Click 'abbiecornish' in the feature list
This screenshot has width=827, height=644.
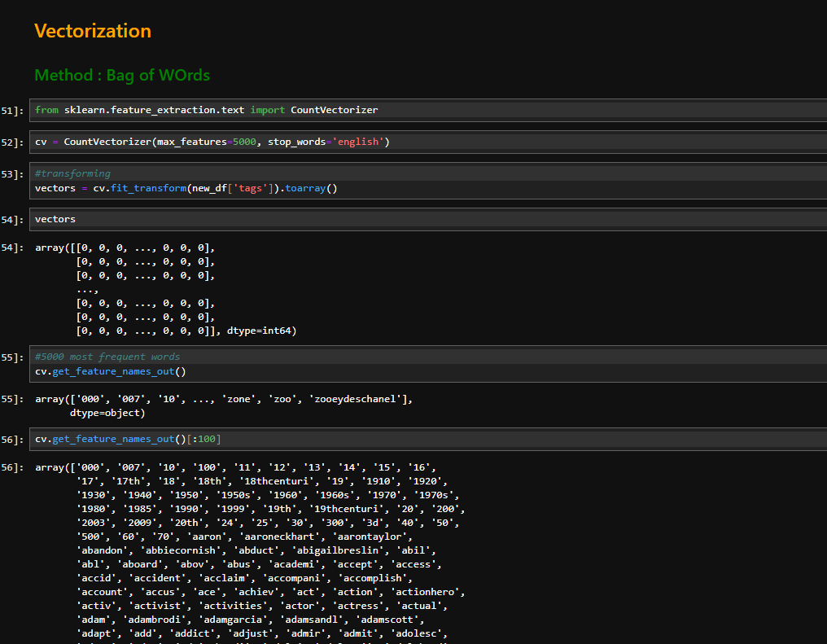(x=181, y=550)
